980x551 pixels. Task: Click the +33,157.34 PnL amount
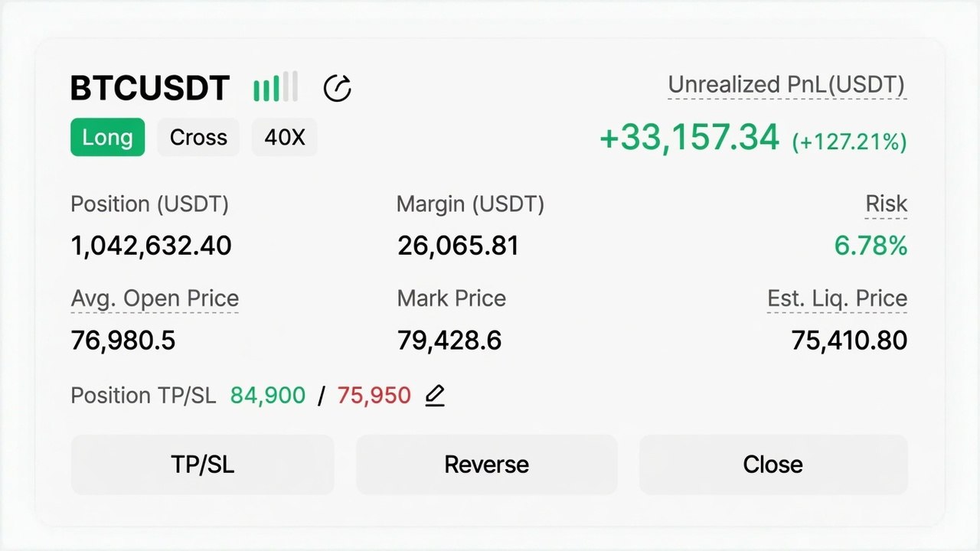[689, 139]
